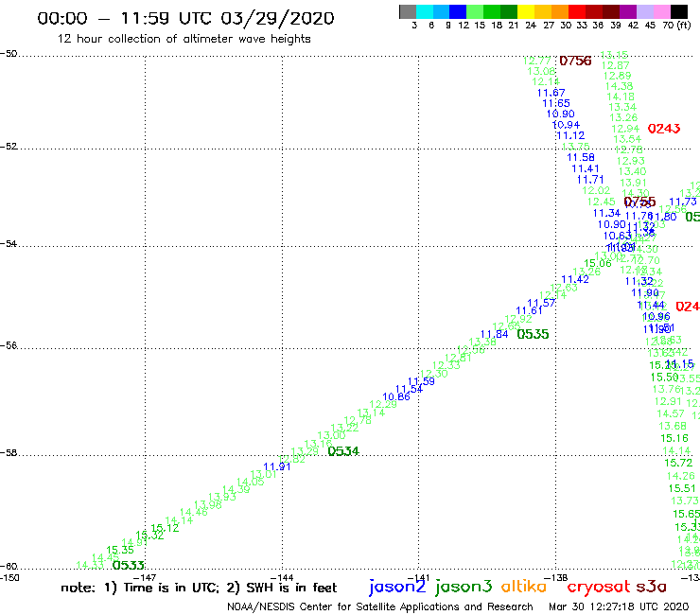The width and height of the screenshot is (700, 615).
Task: Pick the purple swatch in the color scale
Action: click(627, 11)
